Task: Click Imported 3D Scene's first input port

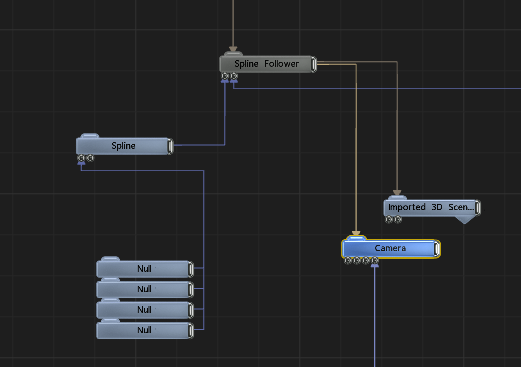Action: pos(389,219)
